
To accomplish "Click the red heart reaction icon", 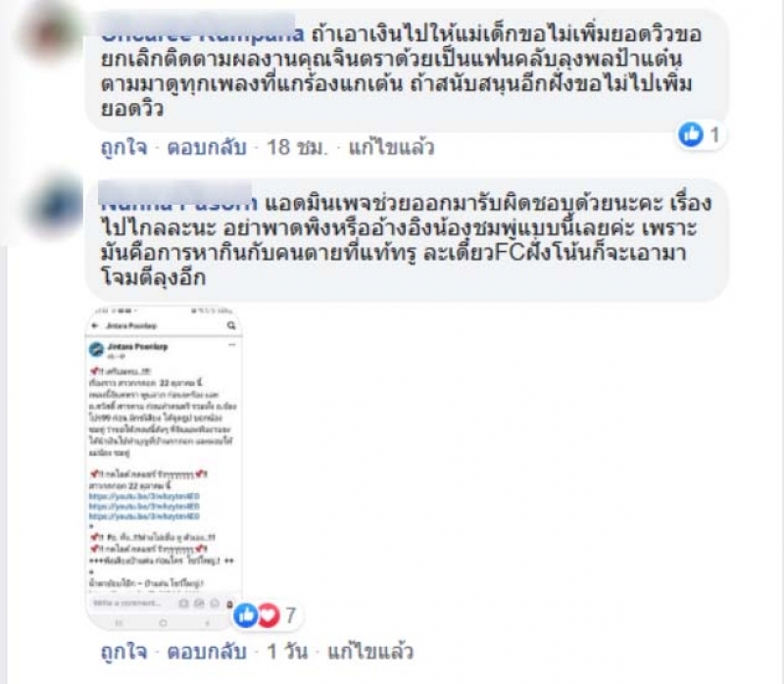I will tap(269, 615).
